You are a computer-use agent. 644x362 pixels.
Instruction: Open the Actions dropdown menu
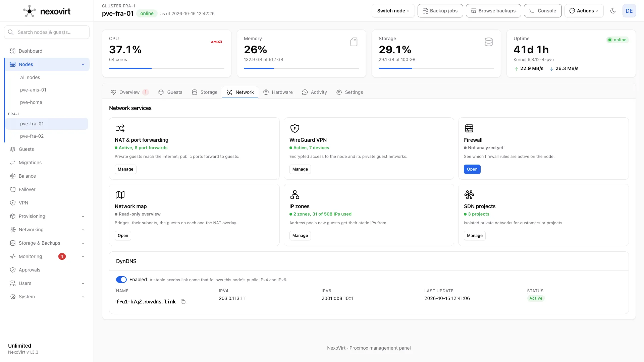tap(584, 11)
